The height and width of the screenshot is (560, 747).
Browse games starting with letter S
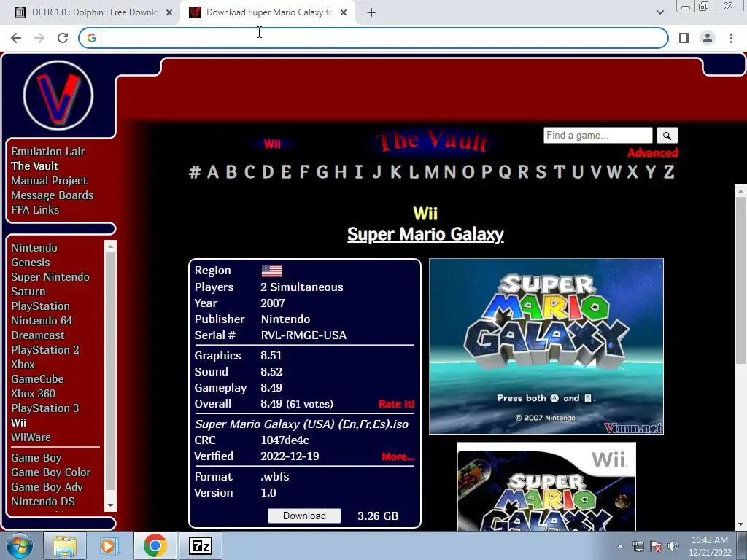click(x=541, y=171)
